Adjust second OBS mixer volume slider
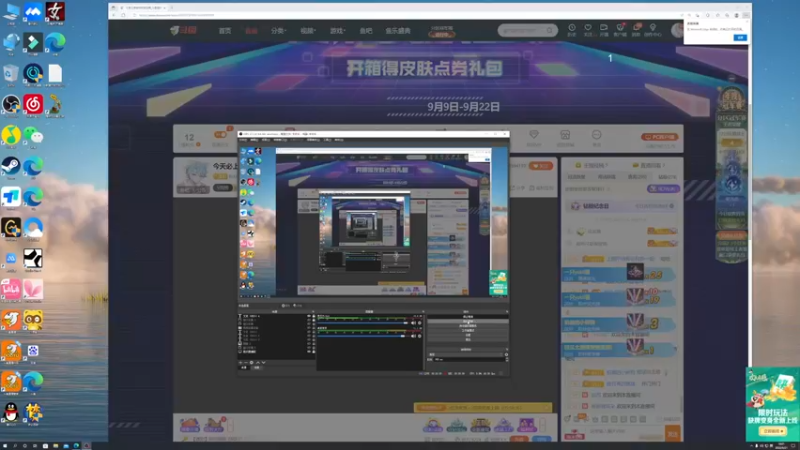 pyautogui.click(x=363, y=336)
